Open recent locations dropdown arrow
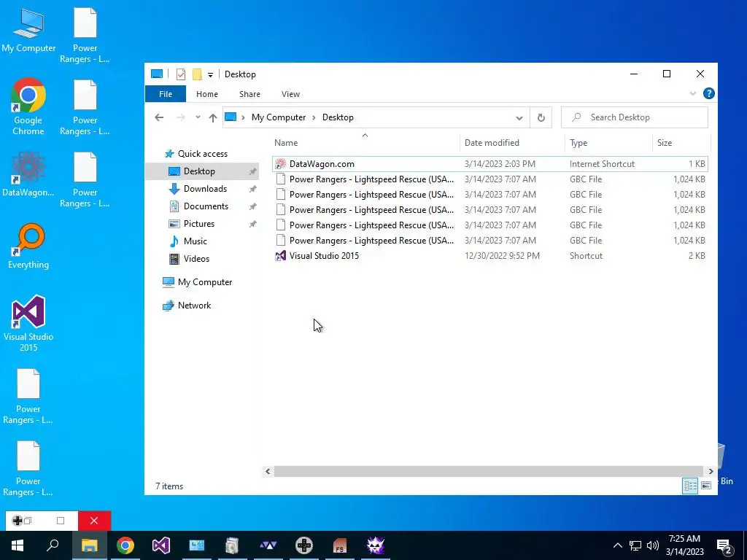 click(198, 117)
